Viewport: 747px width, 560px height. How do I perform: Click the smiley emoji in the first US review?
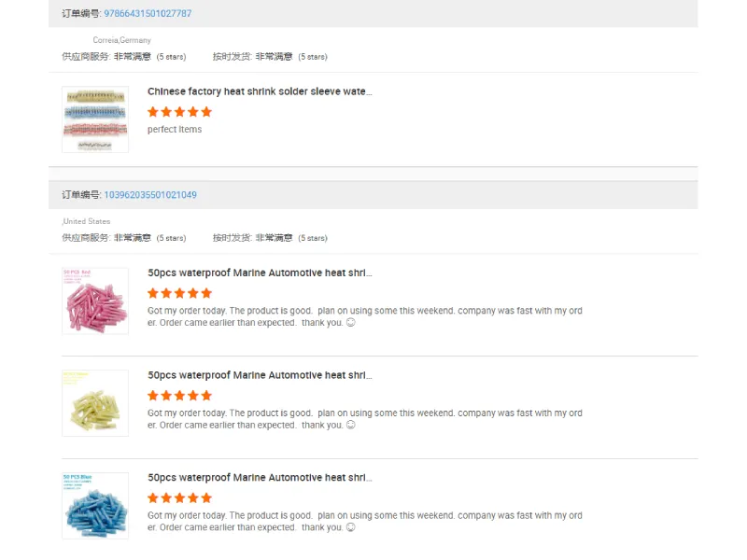tap(349, 323)
